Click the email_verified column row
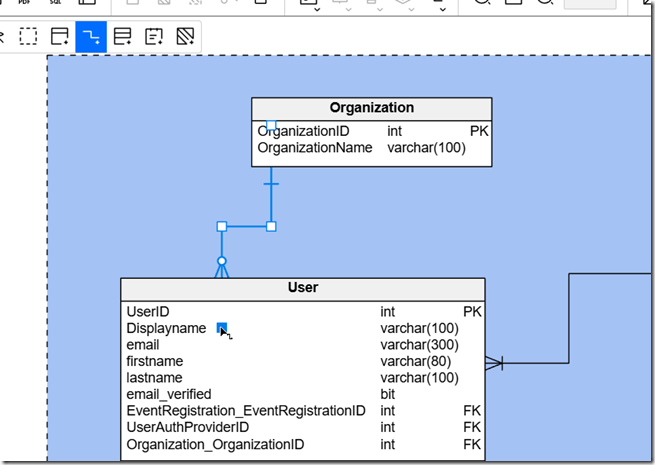Image resolution: width=655 pixels, height=465 pixels. tap(169, 394)
